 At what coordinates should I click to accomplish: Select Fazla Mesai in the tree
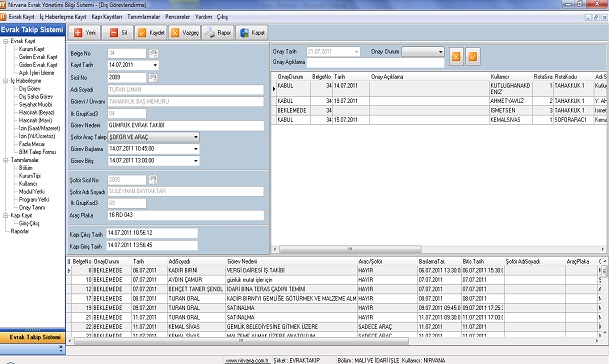pos(31,144)
